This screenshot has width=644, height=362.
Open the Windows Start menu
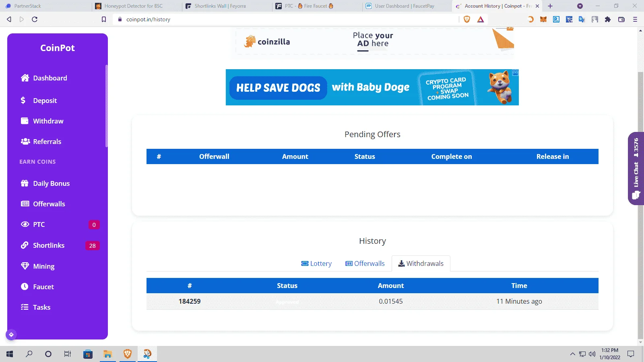(x=10, y=354)
